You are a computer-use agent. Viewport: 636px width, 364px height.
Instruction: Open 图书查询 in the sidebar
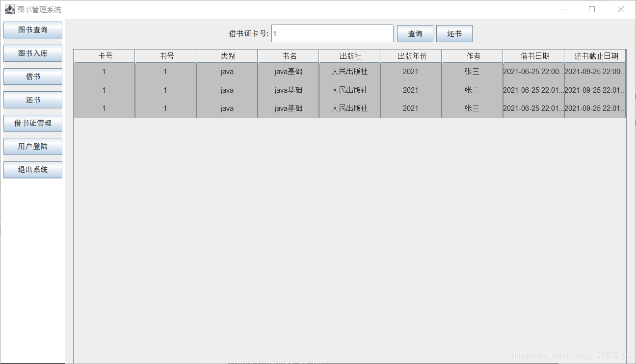click(x=32, y=30)
